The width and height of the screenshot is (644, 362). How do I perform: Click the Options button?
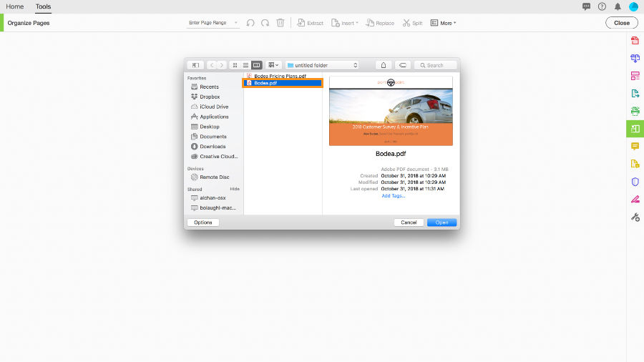[203, 222]
